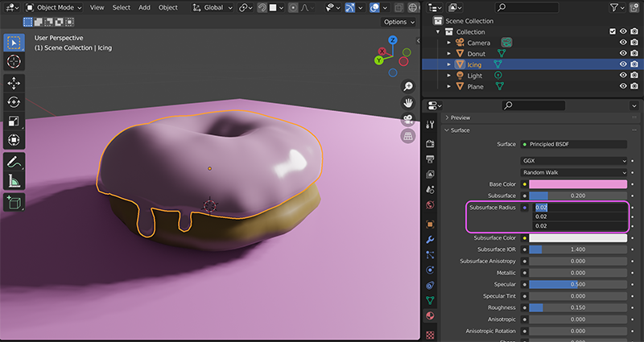Expand the Donut tree item
Image resolution: width=644 pixels, height=342 pixels.
448,54
